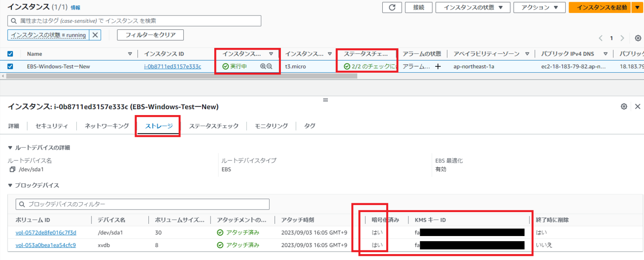Sort by the Name column arrow

(x=130, y=54)
